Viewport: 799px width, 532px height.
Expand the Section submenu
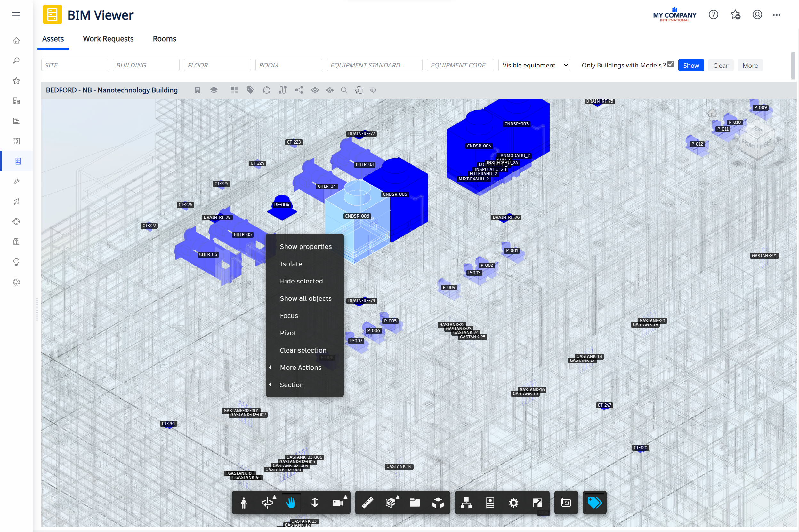pos(292,385)
